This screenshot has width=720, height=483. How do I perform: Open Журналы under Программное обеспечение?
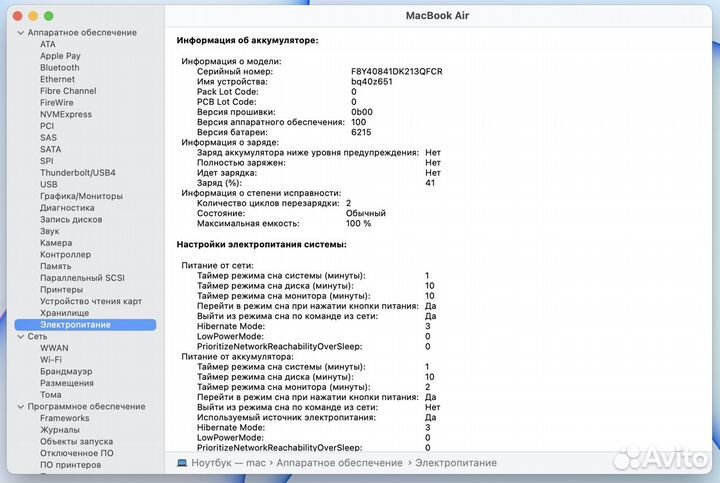pos(60,430)
